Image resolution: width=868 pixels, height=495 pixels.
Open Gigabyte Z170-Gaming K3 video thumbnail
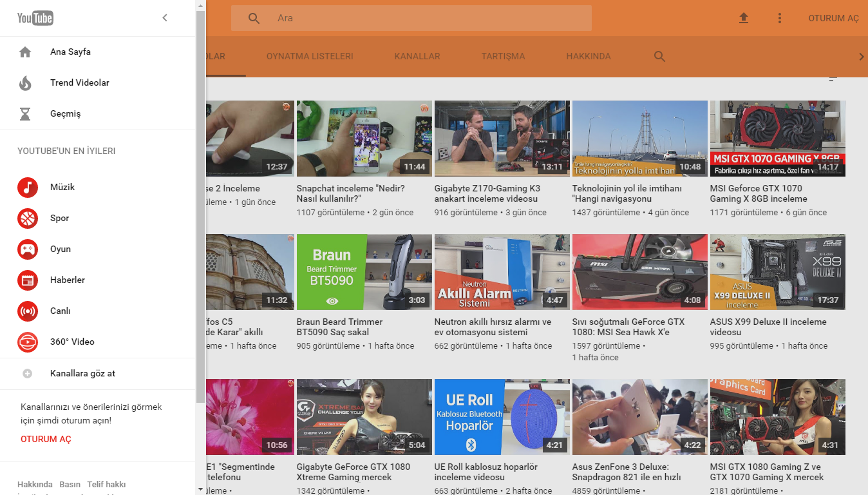(502, 139)
